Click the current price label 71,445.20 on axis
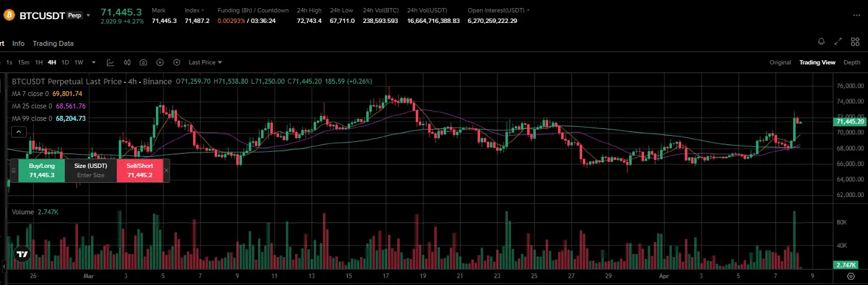Image resolution: width=868 pixels, height=285 pixels. coord(848,122)
